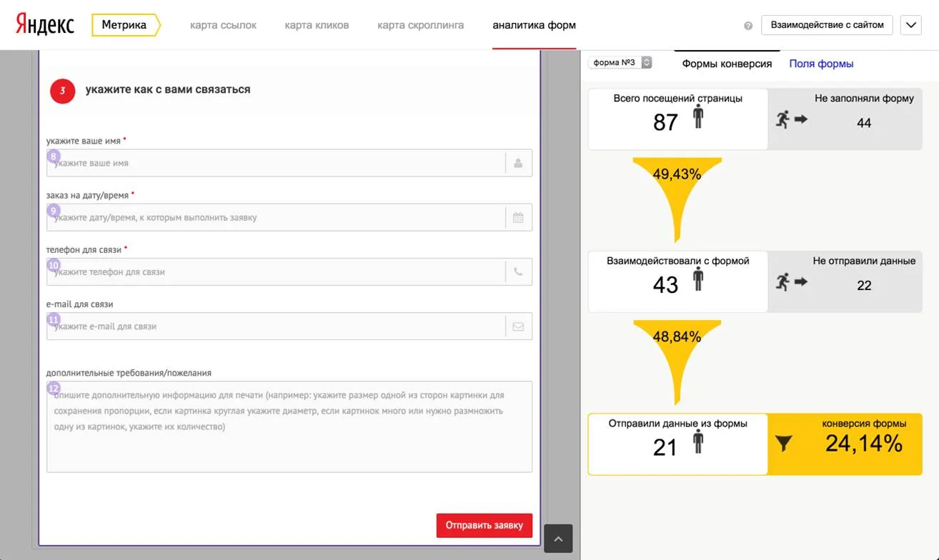
Task: Click the Отправили данные из формы card
Action: coord(677,444)
